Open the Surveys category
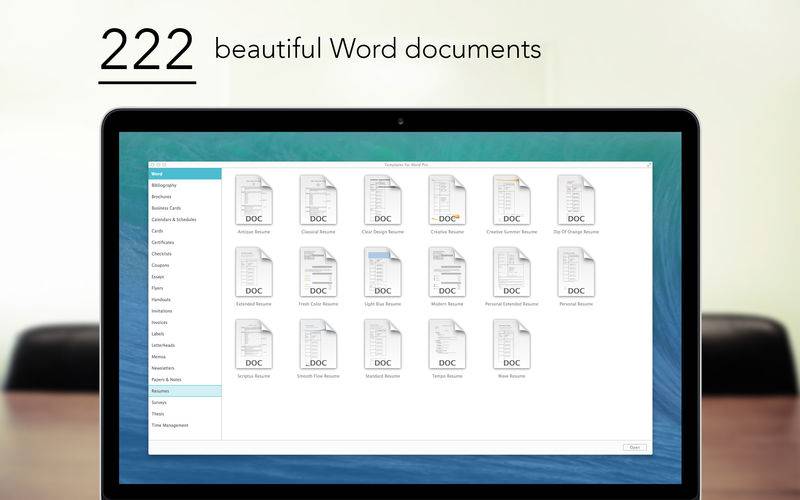The height and width of the screenshot is (500, 800). 185,403
